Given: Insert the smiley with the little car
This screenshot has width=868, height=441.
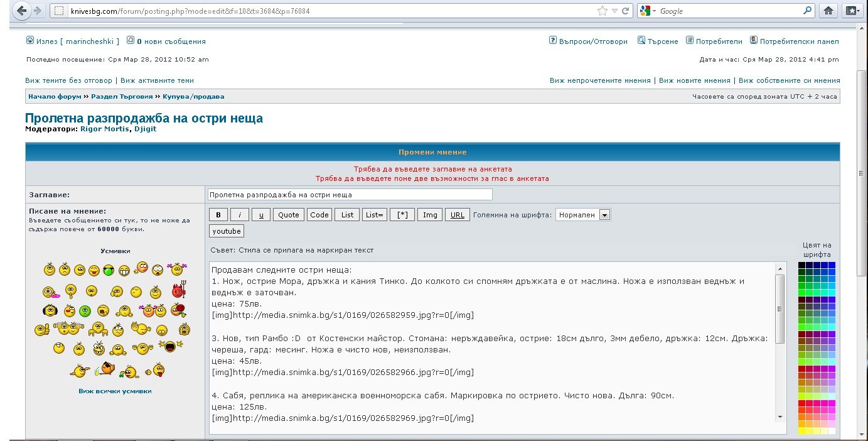Looking at the screenshot, I should (129, 372).
